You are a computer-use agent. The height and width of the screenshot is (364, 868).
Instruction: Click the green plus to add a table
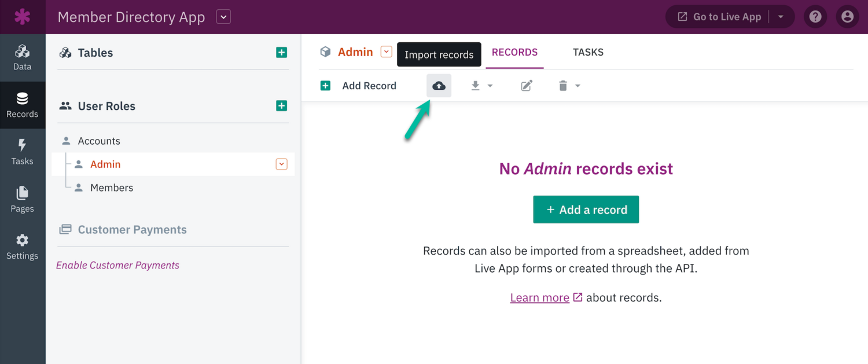281,52
